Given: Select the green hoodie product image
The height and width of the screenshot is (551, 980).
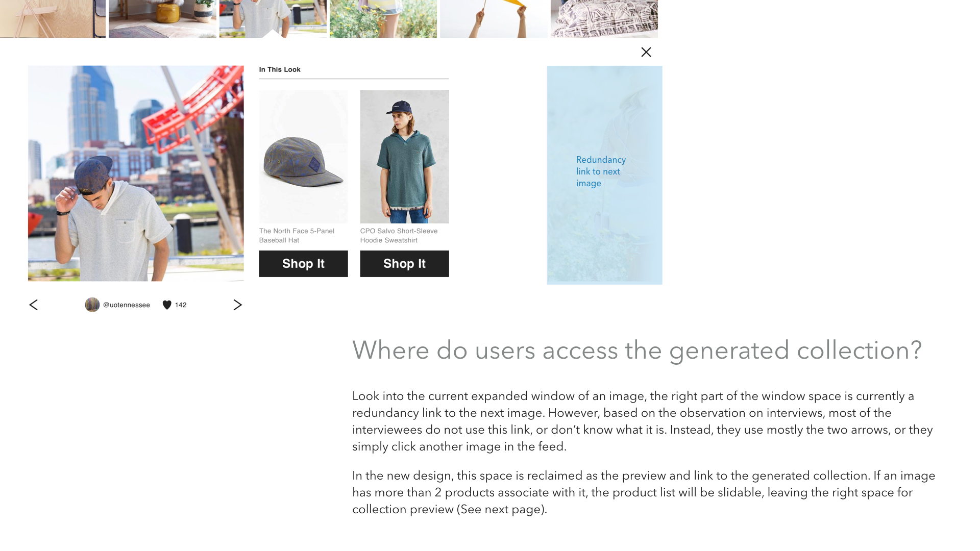Looking at the screenshot, I should [x=404, y=157].
